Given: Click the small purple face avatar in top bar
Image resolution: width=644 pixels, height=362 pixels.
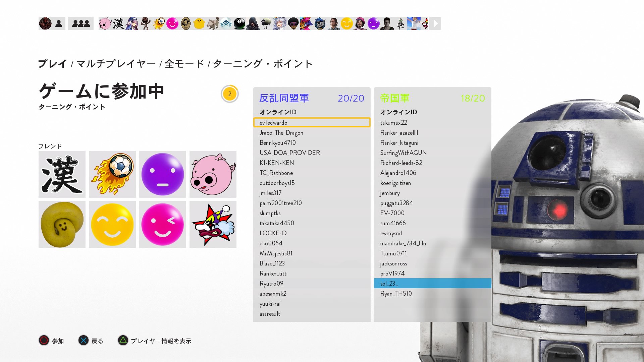Looking at the screenshot, I should [x=373, y=23].
